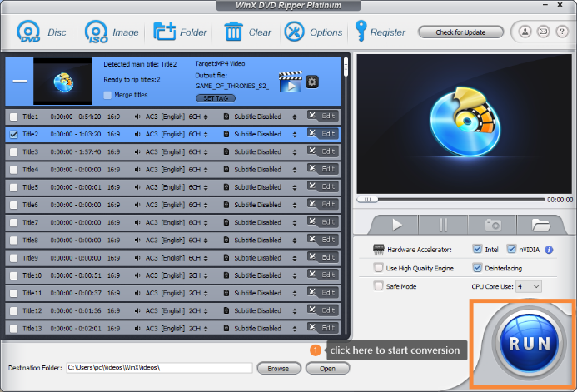Screen dimensions: 577x392
Task: Click the SET TAG button
Action: point(216,98)
